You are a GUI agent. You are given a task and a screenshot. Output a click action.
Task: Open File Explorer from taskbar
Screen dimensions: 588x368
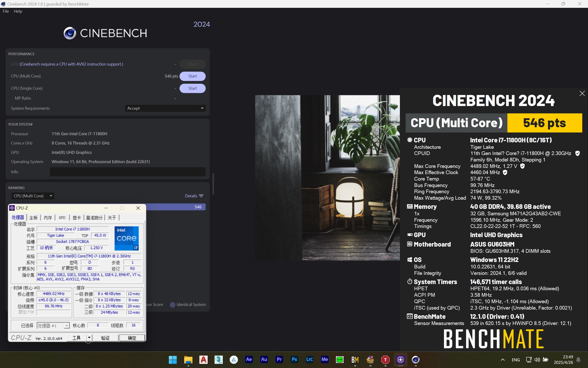[x=188, y=359]
